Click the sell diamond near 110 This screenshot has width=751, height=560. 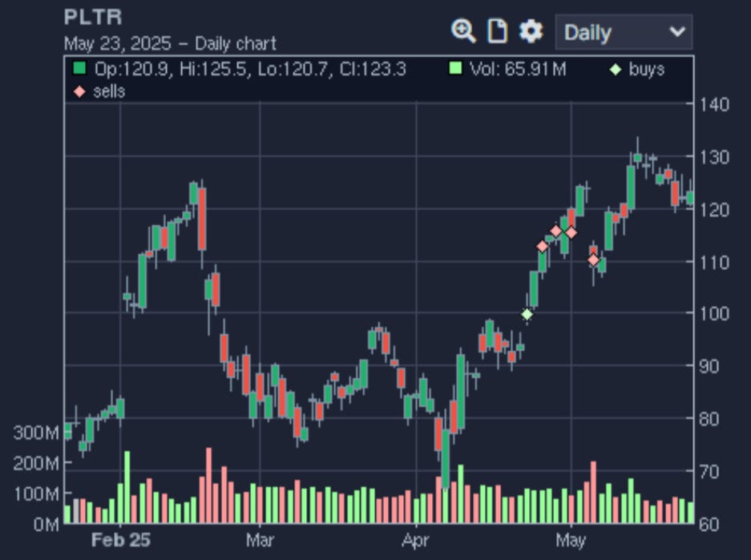[x=593, y=260]
